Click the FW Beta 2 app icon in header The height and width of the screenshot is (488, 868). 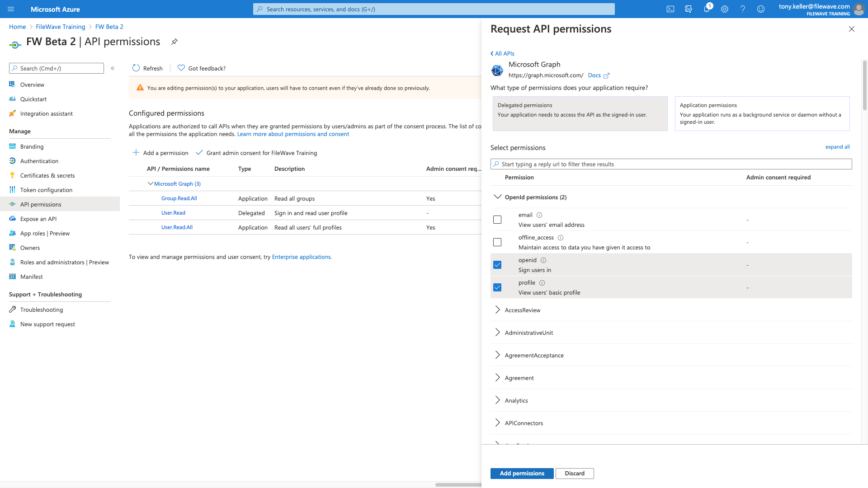click(x=15, y=44)
